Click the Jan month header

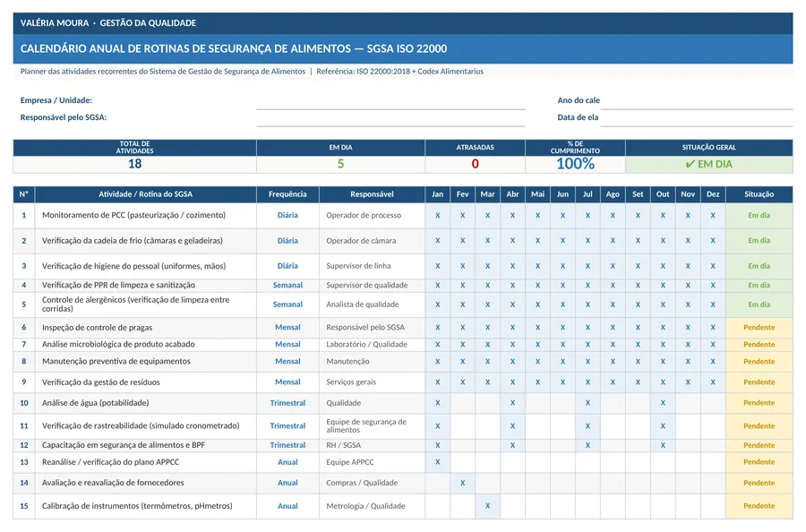tap(437, 194)
